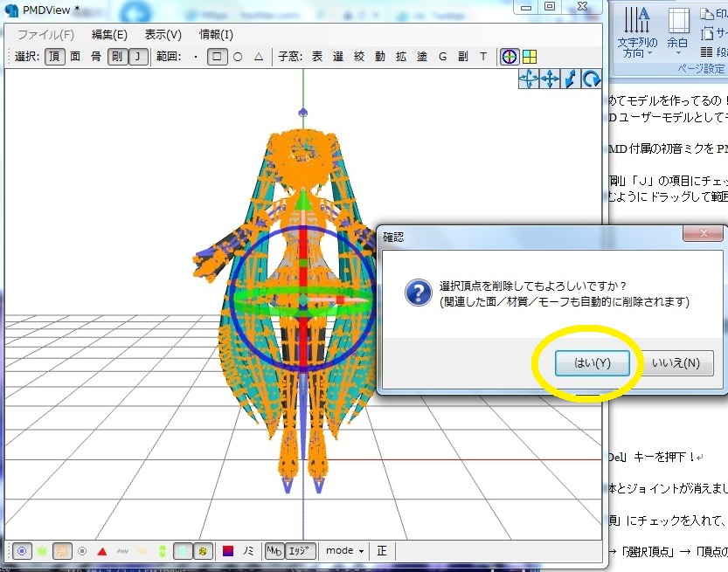
Task: Open the mode dropdown
Action: pyautogui.click(x=344, y=551)
